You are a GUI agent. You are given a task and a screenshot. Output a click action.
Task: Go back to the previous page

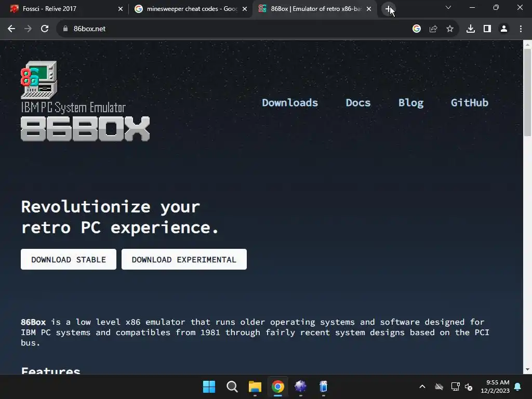(11, 29)
